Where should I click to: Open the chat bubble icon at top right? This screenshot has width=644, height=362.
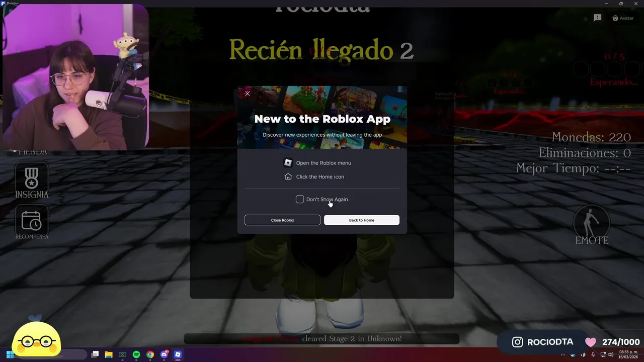tap(598, 18)
